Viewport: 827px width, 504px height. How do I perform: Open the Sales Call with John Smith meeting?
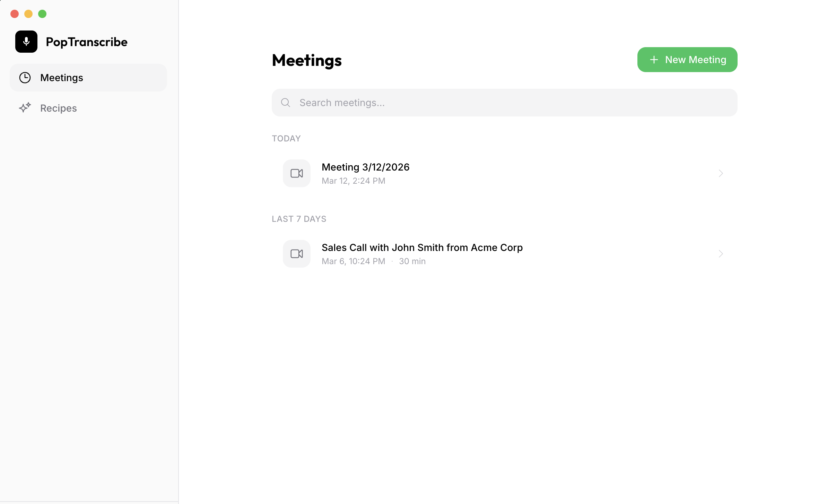point(422,247)
